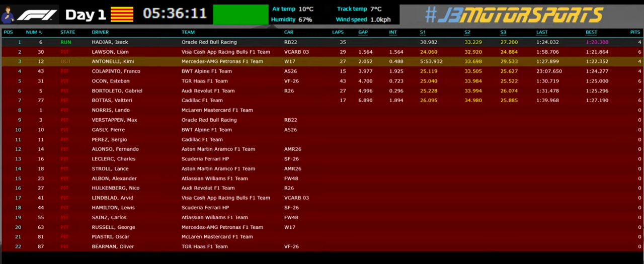
Task: Sort by the S2 sector header
Action: click(467, 32)
